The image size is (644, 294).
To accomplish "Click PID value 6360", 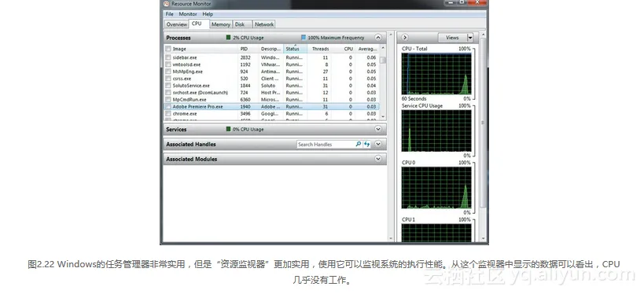I will tap(245, 99).
